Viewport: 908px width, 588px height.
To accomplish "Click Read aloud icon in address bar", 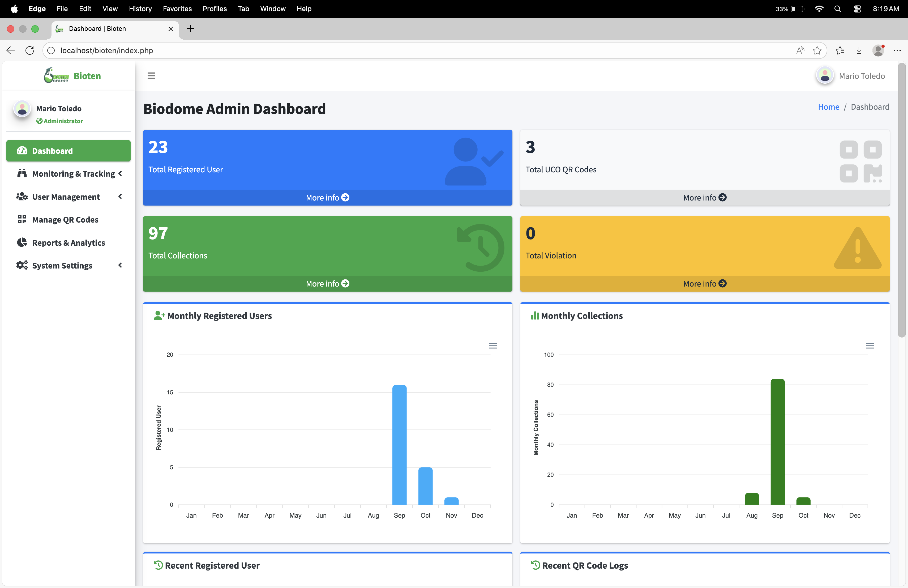I will point(800,50).
